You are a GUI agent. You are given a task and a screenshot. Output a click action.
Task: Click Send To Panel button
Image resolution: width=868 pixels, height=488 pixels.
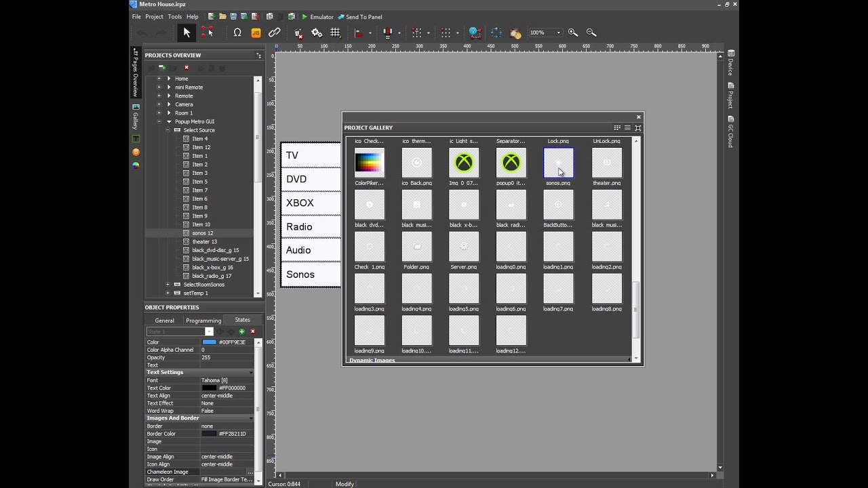tap(360, 16)
